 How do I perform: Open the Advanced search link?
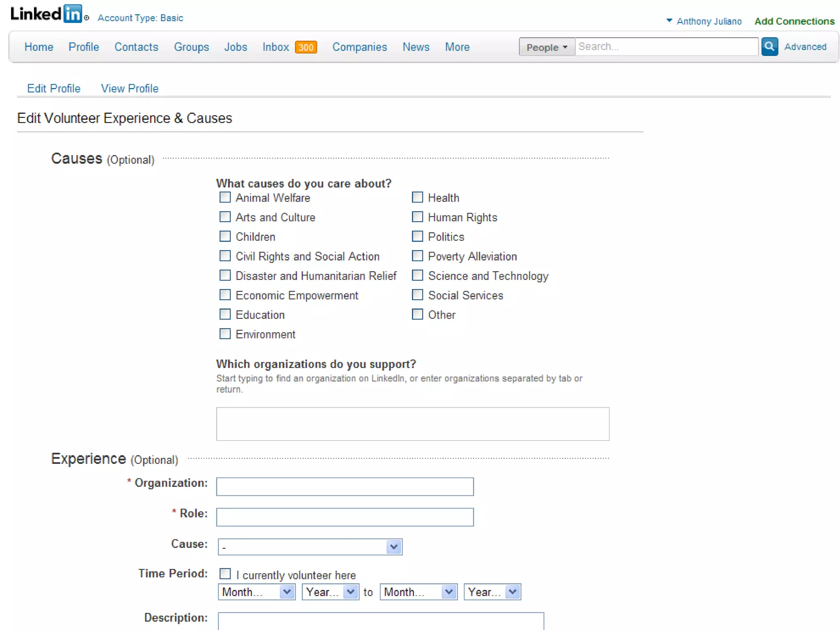click(x=805, y=47)
